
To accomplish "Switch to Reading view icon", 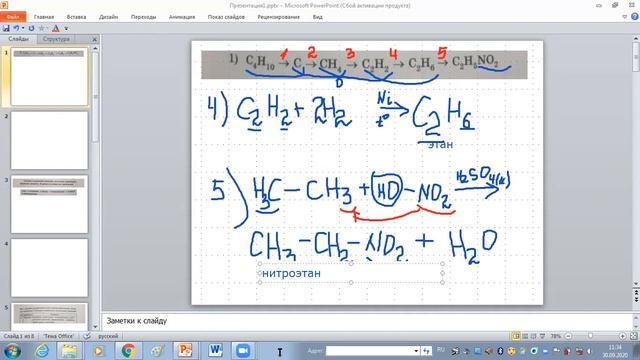I will tap(533, 336).
